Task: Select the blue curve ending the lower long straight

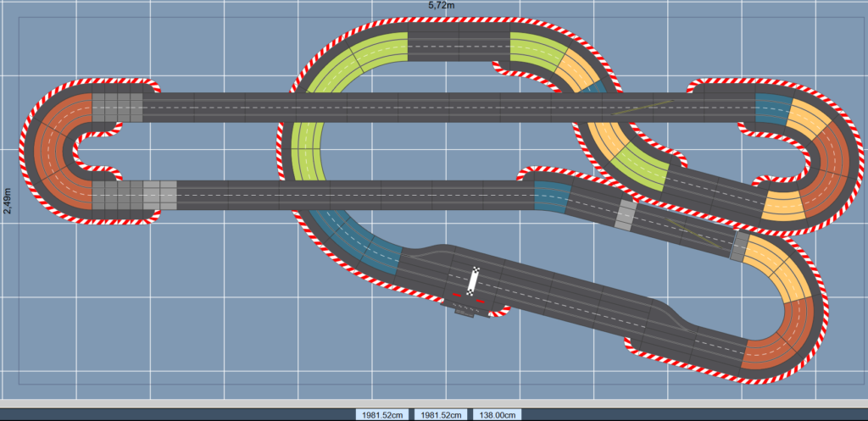Action: pyautogui.click(x=553, y=196)
